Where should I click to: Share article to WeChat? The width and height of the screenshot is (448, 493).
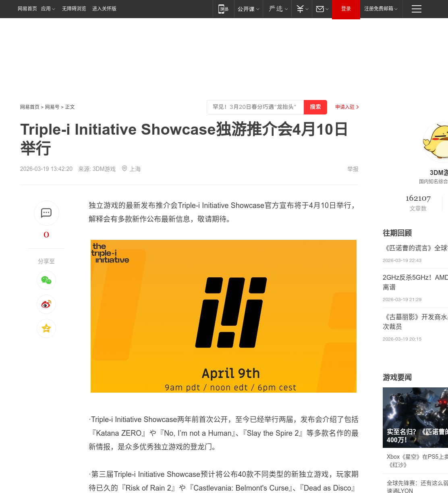[x=46, y=280]
